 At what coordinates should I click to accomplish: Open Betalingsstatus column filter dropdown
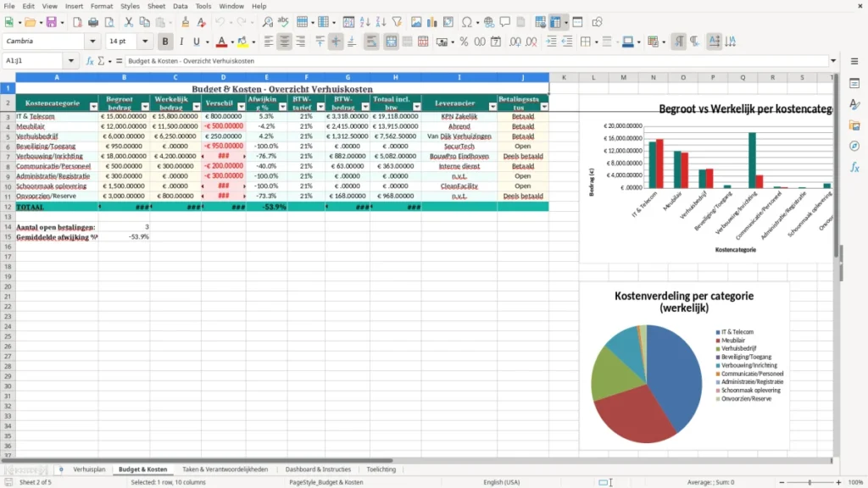[544, 107]
